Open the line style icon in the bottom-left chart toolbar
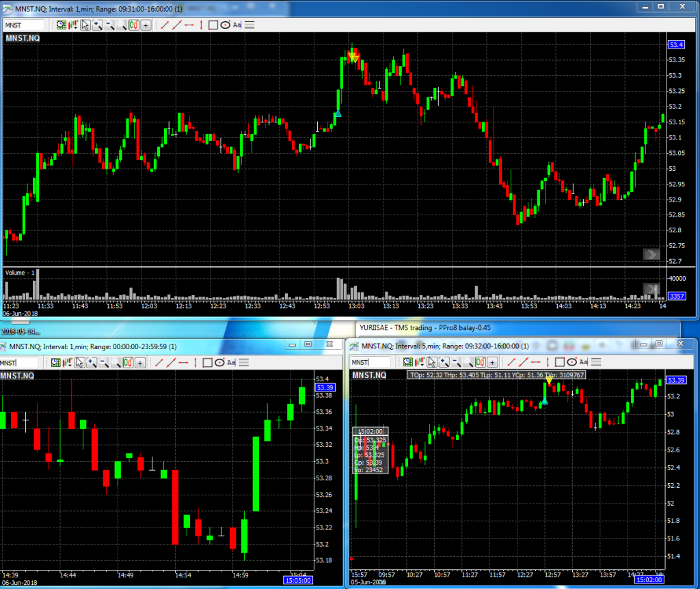Screen dimensions: 700x589 [x=243, y=363]
